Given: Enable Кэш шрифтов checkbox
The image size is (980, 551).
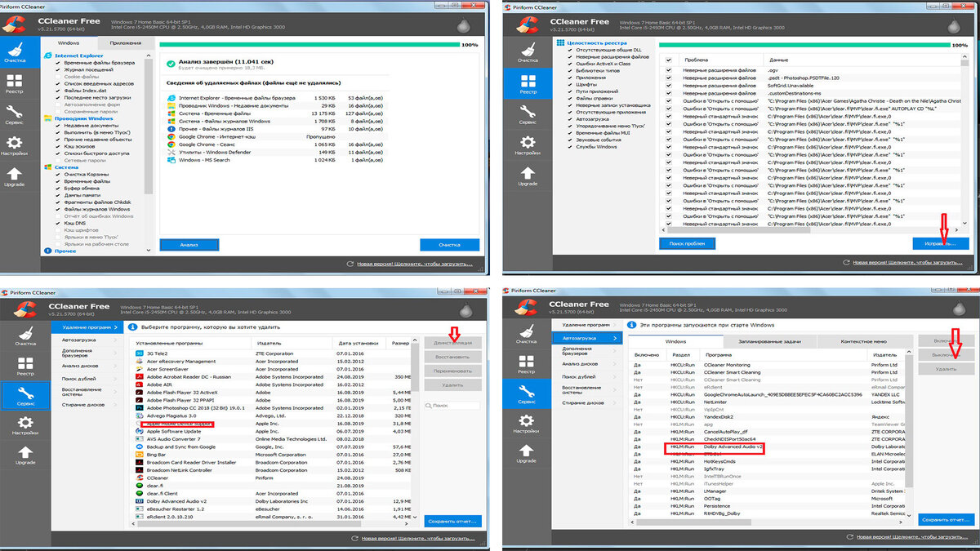Looking at the screenshot, I should [57, 230].
